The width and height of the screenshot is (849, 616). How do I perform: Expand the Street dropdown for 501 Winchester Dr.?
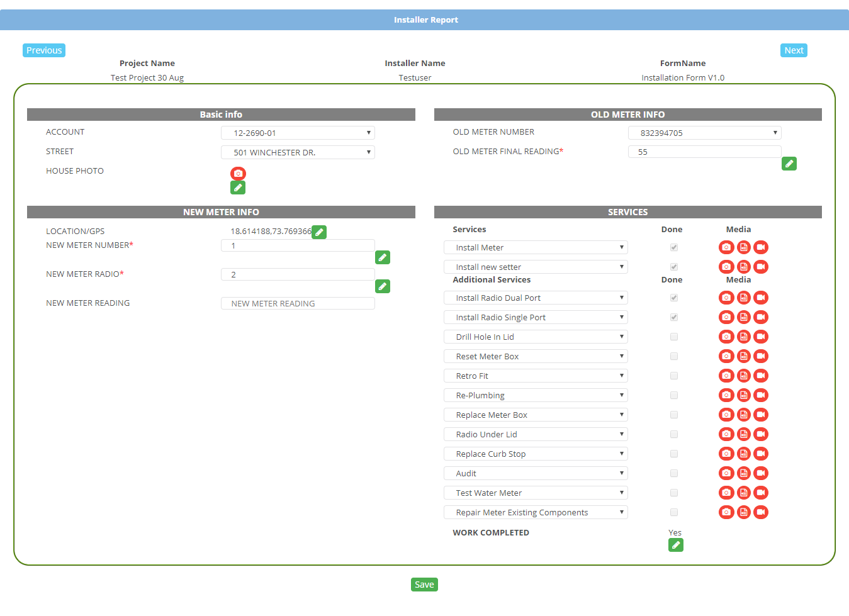coord(298,152)
